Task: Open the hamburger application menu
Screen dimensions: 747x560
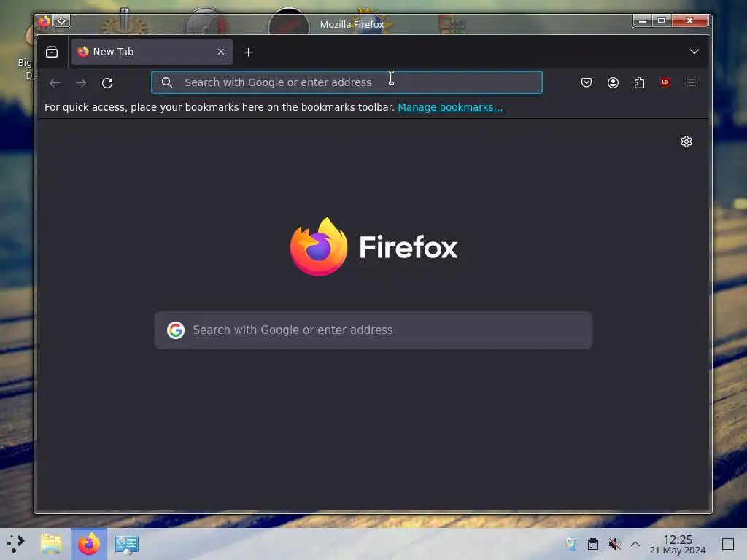Action: click(x=692, y=82)
